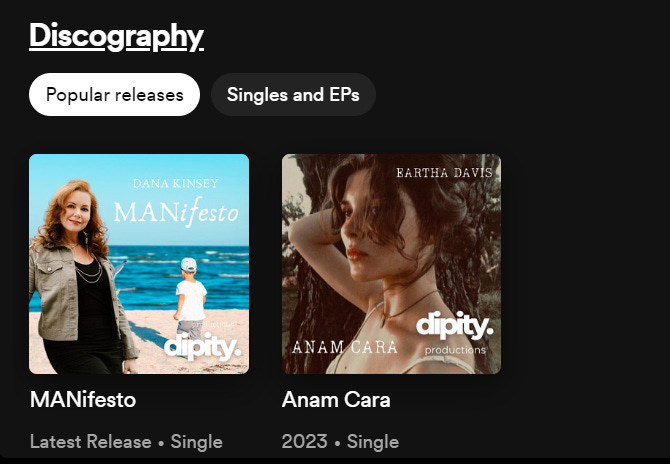Click the Anam Cara title text link
This screenshot has height=464, width=670.
click(x=336, y=400)
